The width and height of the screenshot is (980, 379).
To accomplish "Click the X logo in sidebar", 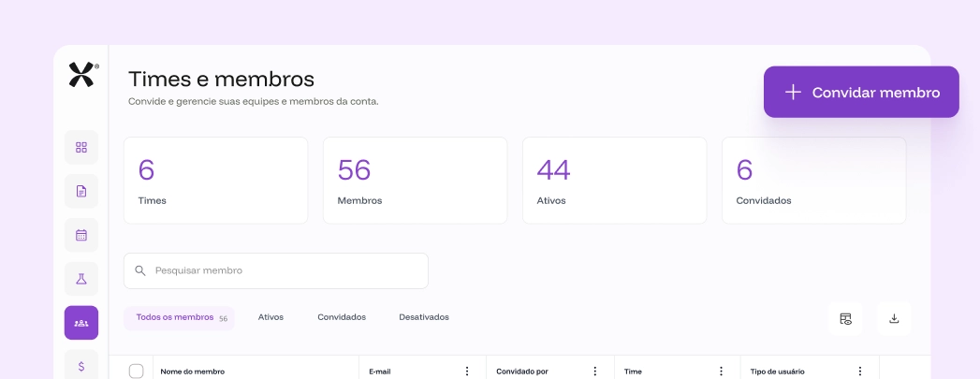I will (82, 75).
